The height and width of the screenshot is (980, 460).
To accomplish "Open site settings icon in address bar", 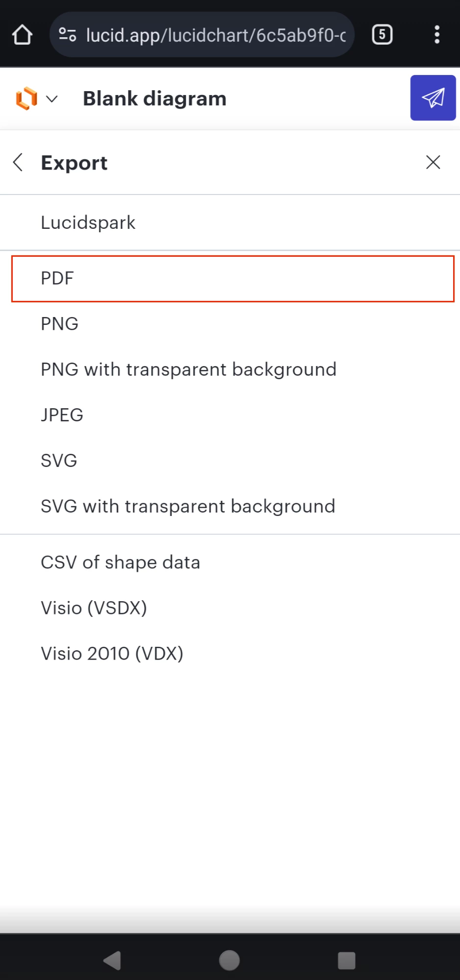I will 67,35.
